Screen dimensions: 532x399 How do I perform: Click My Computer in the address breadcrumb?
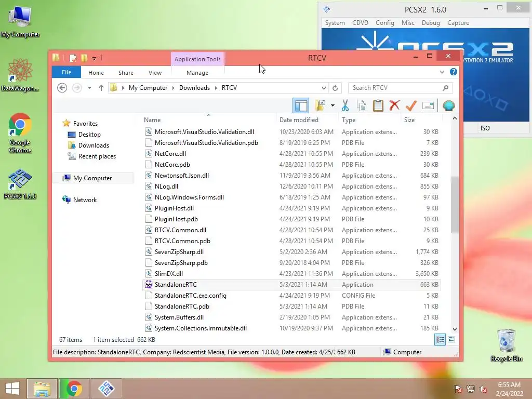coord(148,88)
